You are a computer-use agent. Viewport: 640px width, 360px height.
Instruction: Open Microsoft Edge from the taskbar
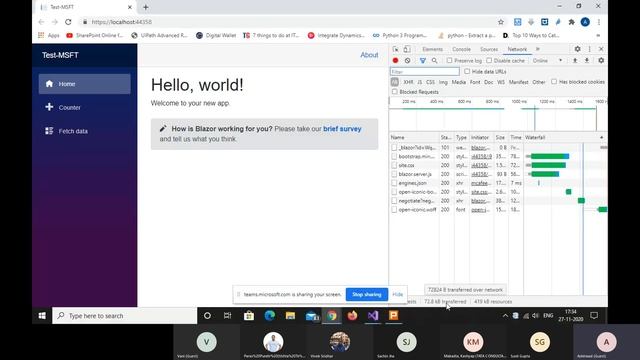click(269, 316)
